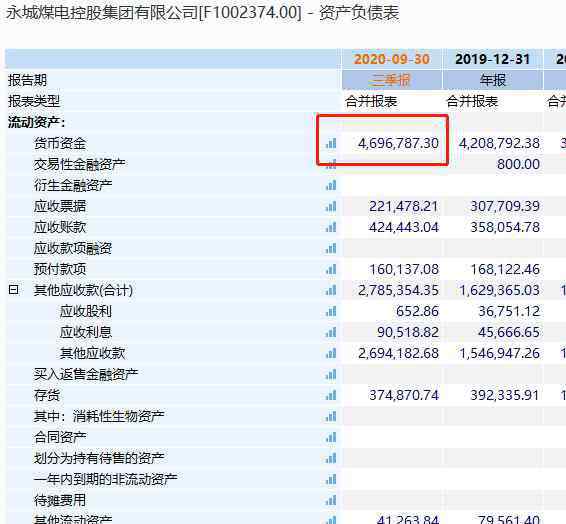
Task: Click the 报表类型 row label
Action: [x=34, y=101]
